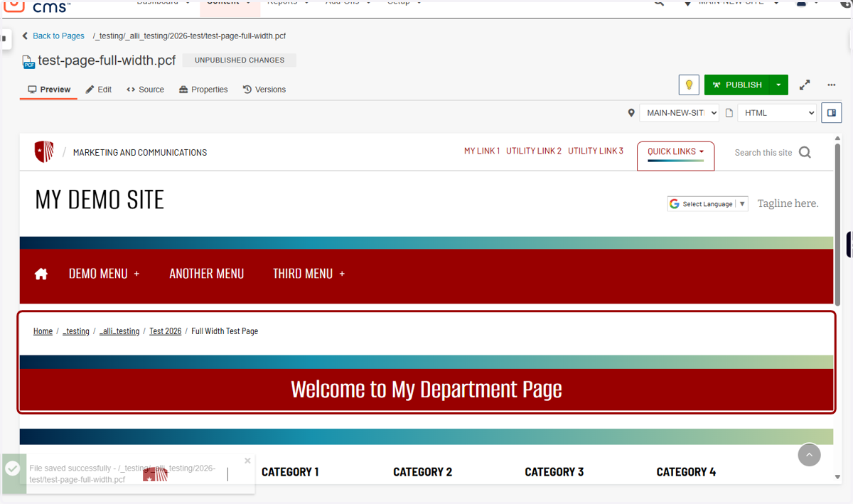Click MY LINK 1 utility link

(x=482, y=151)
